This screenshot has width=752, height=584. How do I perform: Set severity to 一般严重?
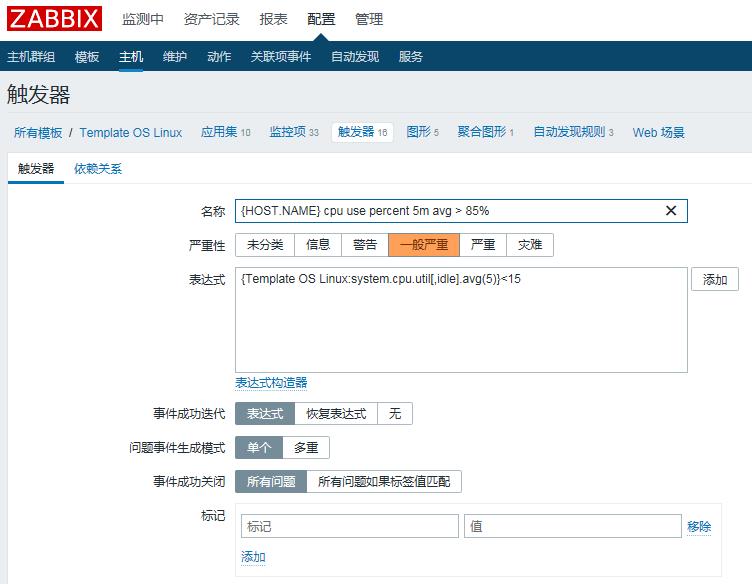(424, 245)
